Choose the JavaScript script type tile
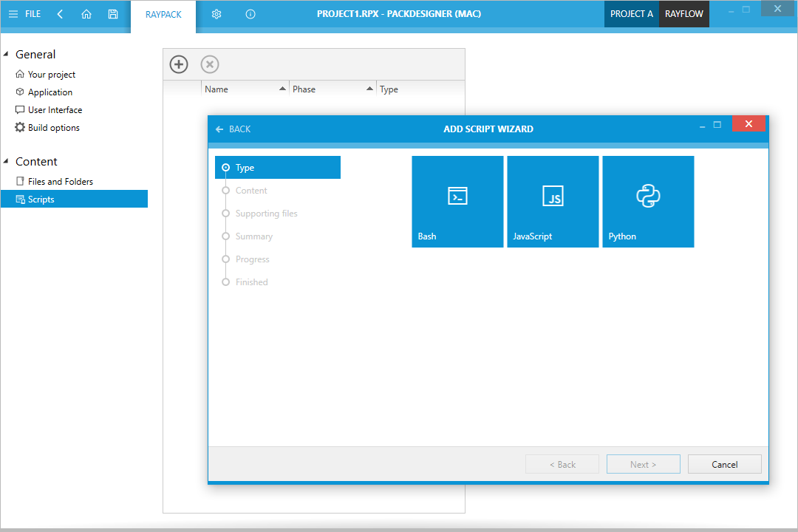Viewport: 798px width, 532px height. coord(553,201)
